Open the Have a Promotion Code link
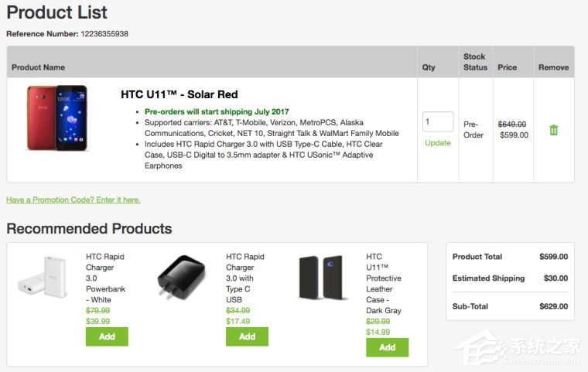Viewport: 588px width, 372px height. point(73,200)
